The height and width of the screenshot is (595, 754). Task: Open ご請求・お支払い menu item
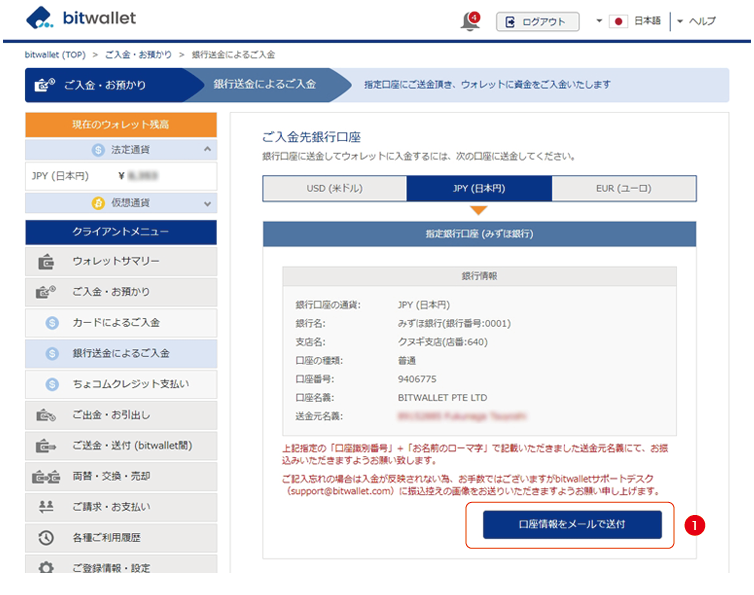pyautogui.click(x=121, y=507)
